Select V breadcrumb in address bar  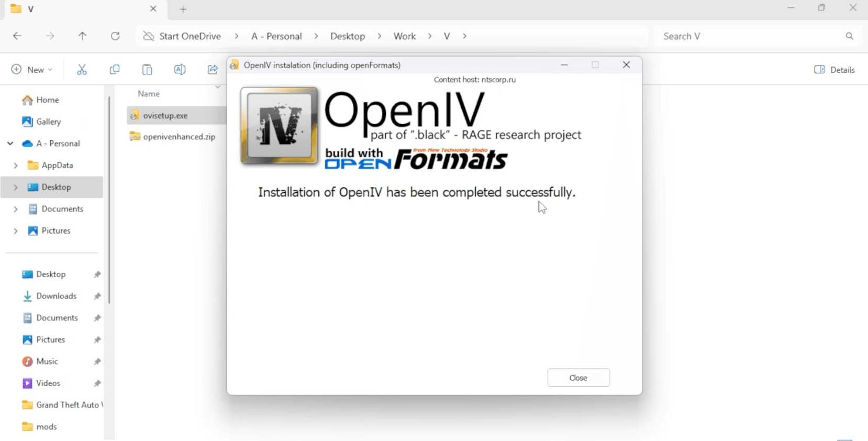coord(447,36)
